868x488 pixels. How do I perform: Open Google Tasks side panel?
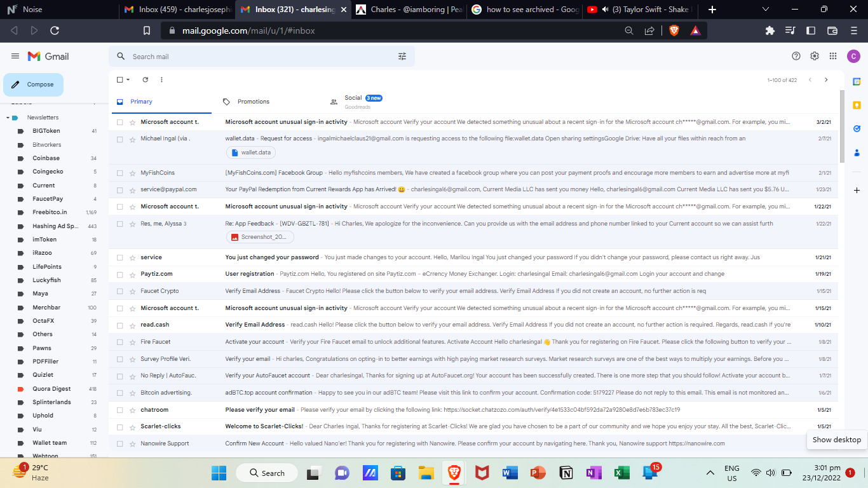point(857,128)
